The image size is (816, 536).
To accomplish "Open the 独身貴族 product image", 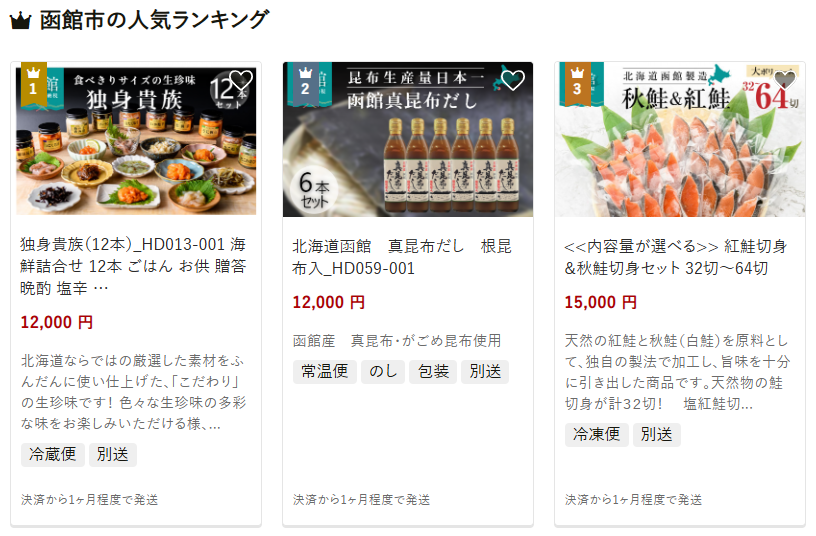I will 136,139.
